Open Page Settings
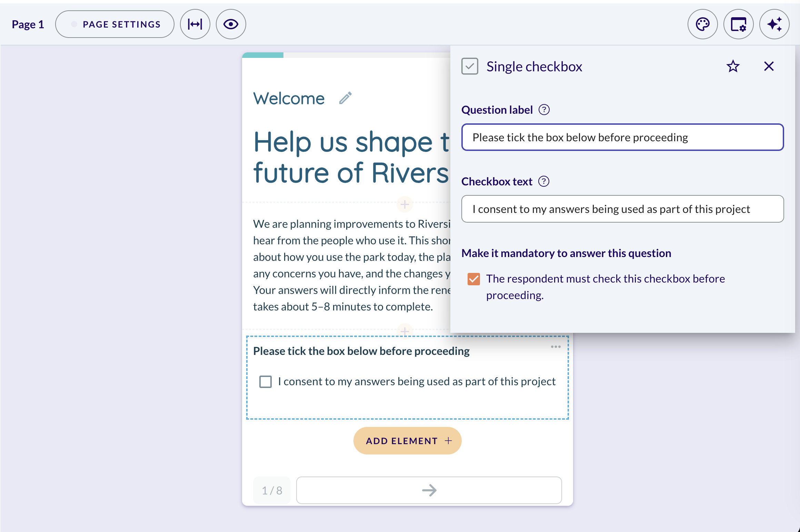This screenshot has width=800, height=532. 114,24
